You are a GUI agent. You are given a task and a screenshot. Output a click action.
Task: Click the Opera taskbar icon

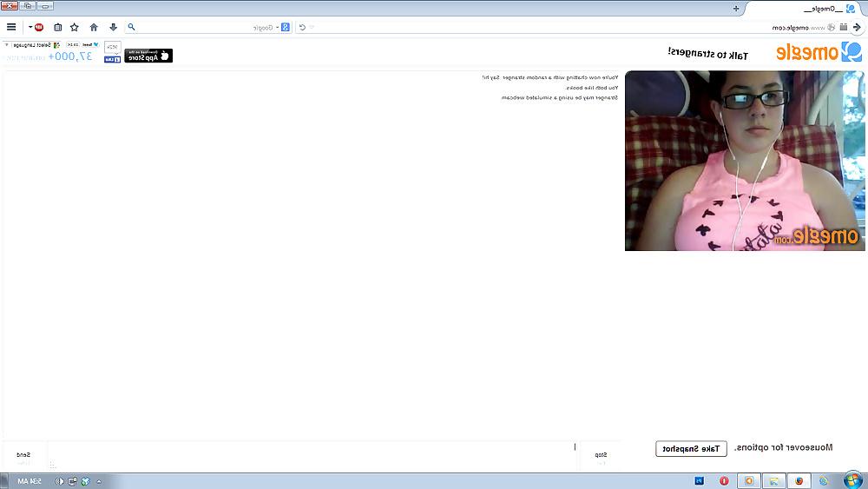(x=724, y=480)
